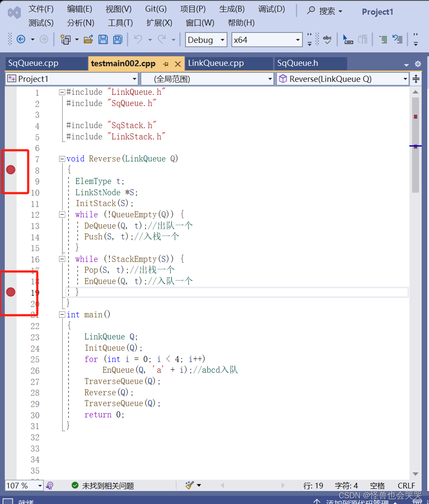
Task: Open the 视图(V) menu
Action: point(118,9)
